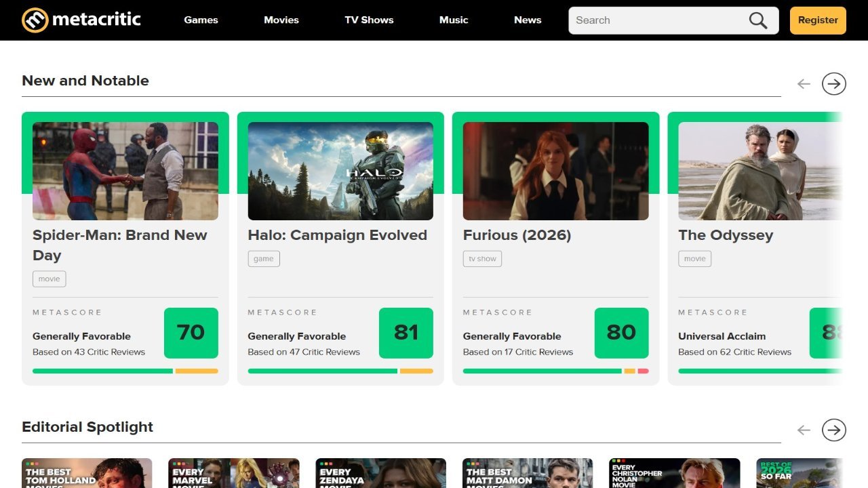868x488 pixels.
Task: Click the Editorial Spotlight heading
Action: pos(87,427)
